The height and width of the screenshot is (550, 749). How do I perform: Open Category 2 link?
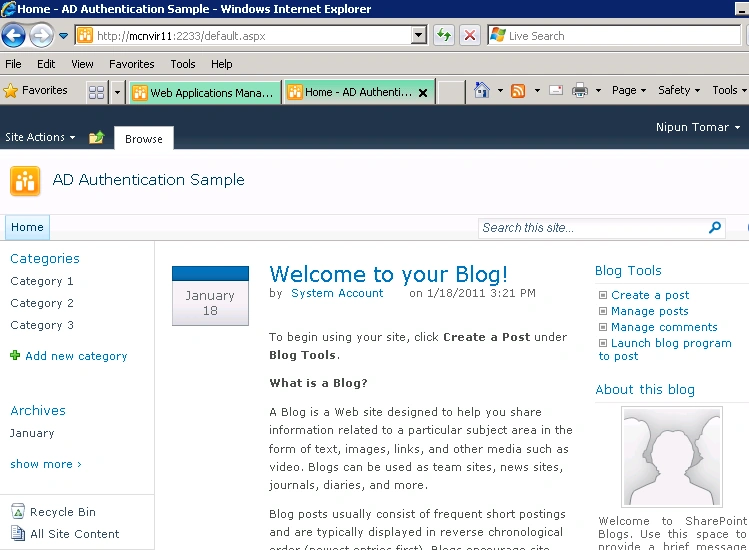[x=42, y=303]
